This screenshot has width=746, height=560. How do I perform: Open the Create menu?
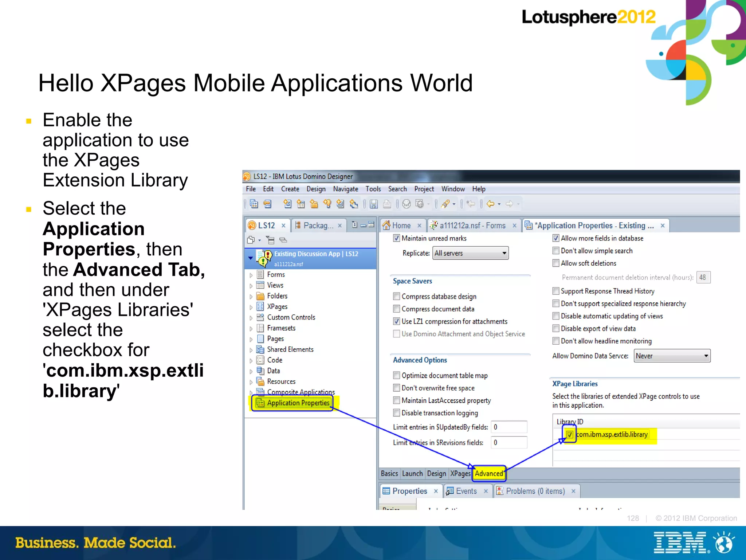pyautogui.click(x=290, y=189)
